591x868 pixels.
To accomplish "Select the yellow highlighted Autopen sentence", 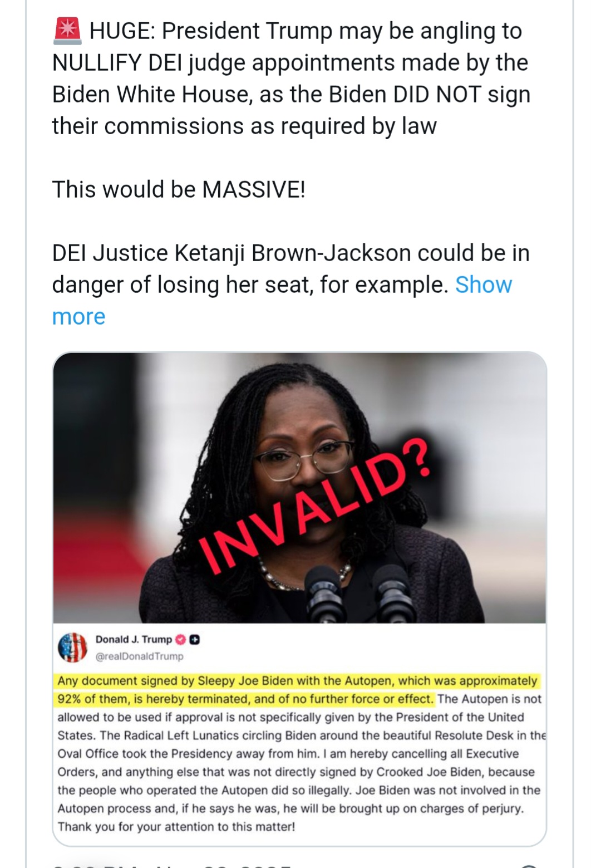I will click(x=297, y=690).
